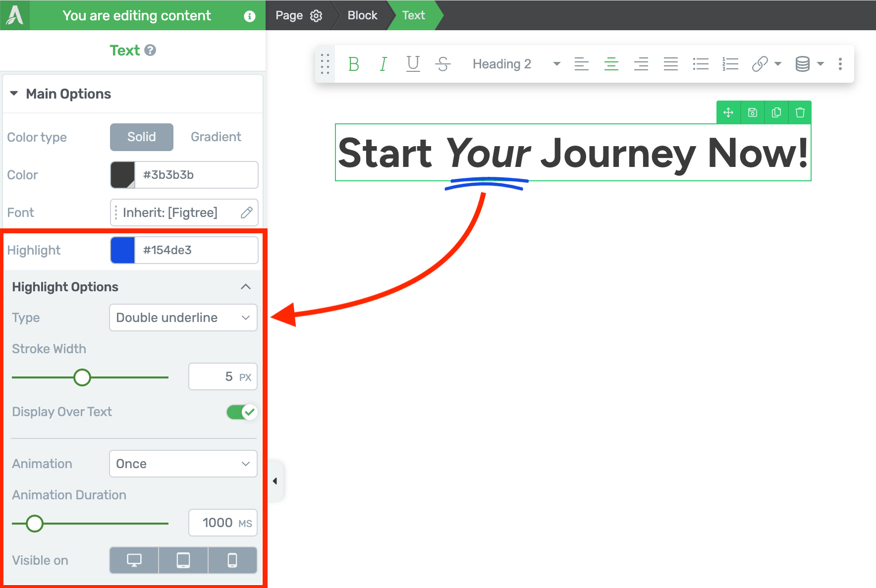Duplicate the text block using copy icon
The height and width of the screenshot is (588, 876).
(776, 112)
